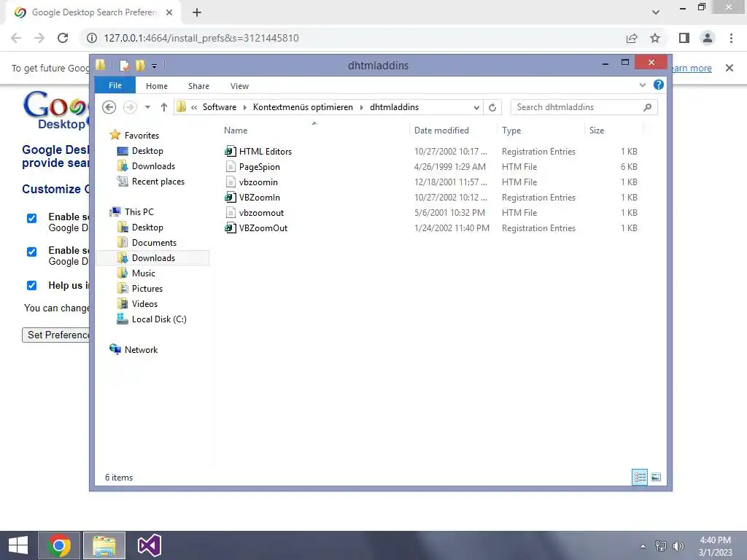This screenshot has height=560, width=747.
Task: Click the search magnifier in Explorer
Action: coord(647,107)
